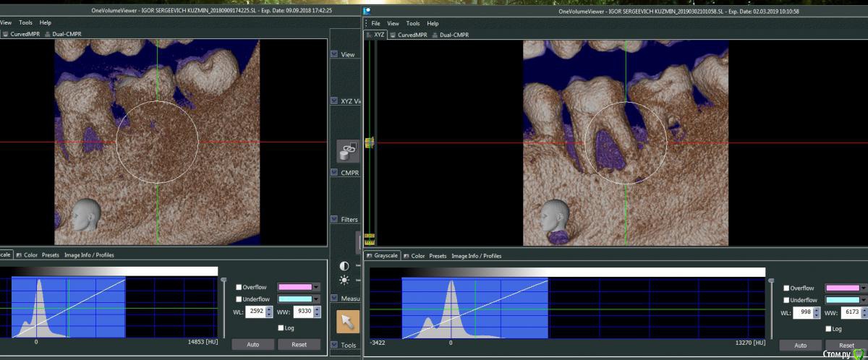The image size is (868, 360).
Task: Enable Underflow checkbox in left viewer
Action: click(x=239, y=299)
